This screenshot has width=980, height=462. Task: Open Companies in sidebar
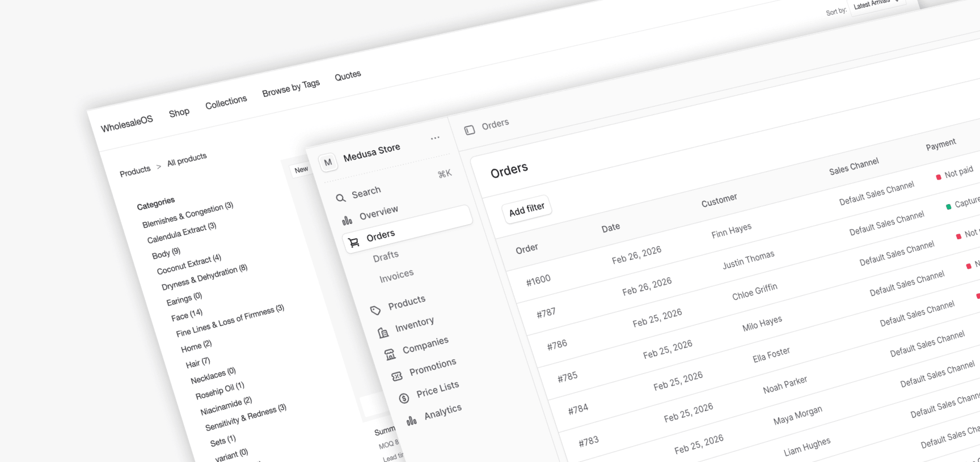pos(425,345)
